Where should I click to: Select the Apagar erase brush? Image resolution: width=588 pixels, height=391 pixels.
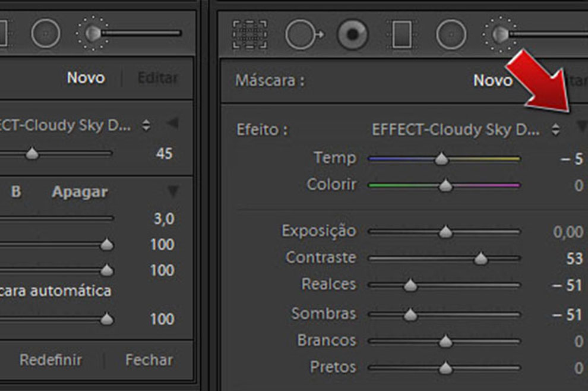[x=80, y=192]
